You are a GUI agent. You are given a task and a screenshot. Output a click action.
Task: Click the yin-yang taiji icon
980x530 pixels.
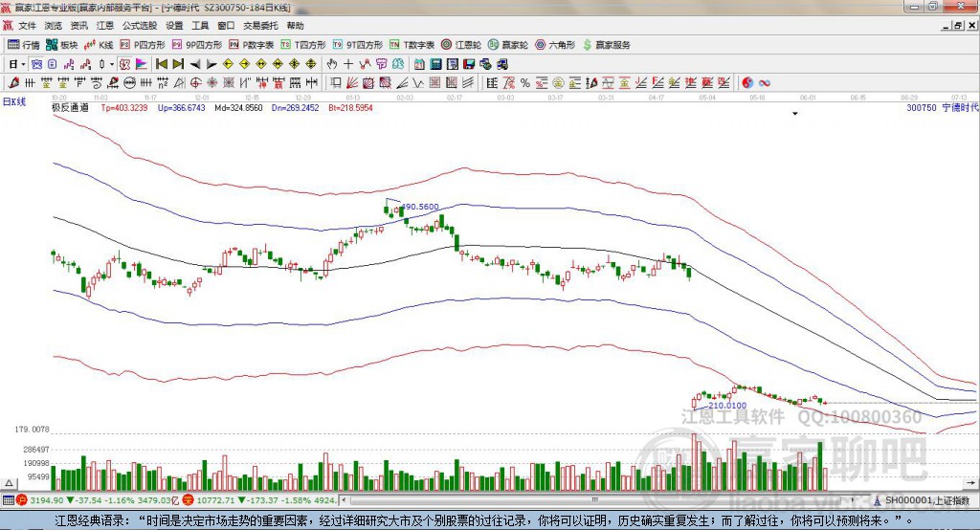click(x=747, y=82)
